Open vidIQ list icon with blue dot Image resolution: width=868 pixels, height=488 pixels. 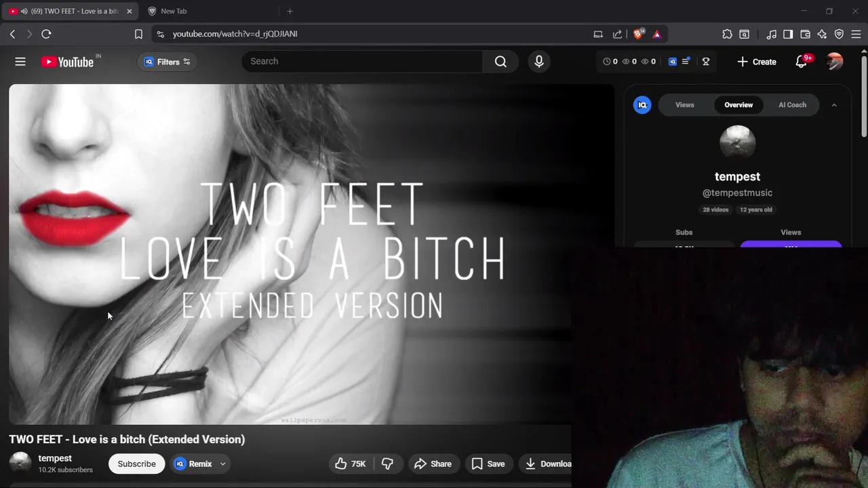(x=686, y=61)
